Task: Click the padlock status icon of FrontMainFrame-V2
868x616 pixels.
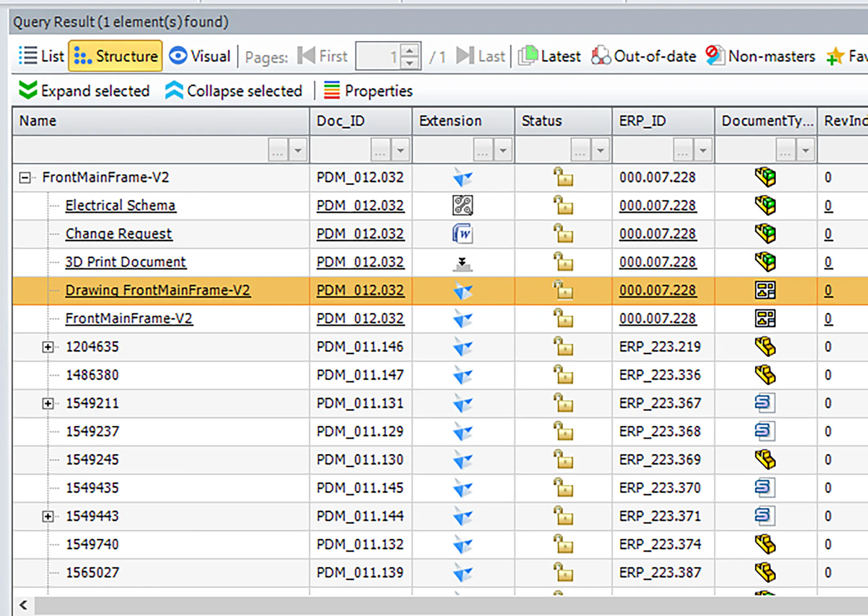Action: pyautogui.click(x=563, y=177)
